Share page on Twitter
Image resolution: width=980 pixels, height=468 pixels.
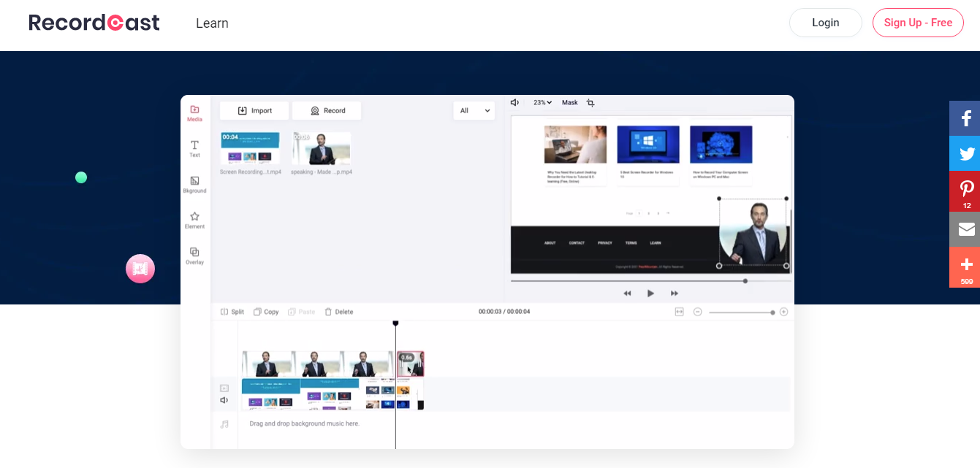(x=965, y=153)
